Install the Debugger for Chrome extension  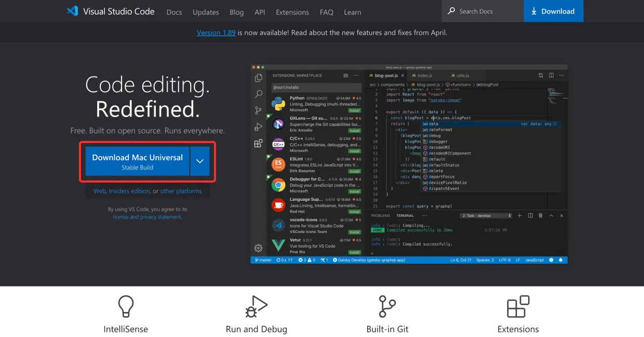(355, 191)
